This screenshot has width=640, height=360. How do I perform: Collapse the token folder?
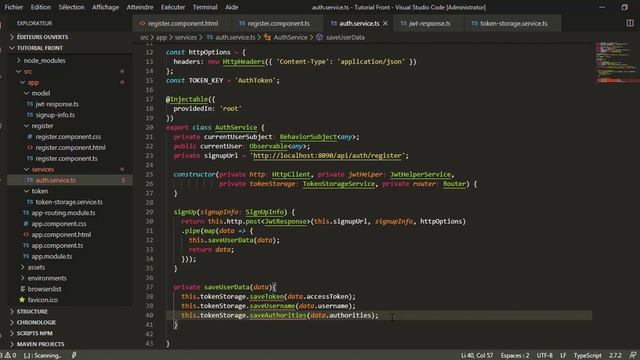click(x=40, y=191)
